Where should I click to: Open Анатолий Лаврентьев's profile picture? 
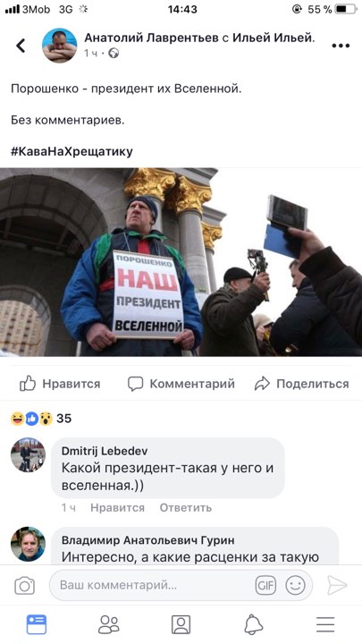(x=60, y=46)
